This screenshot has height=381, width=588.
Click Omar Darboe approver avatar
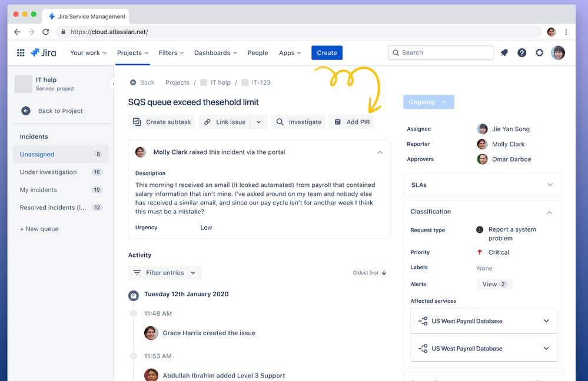[482, 159]
